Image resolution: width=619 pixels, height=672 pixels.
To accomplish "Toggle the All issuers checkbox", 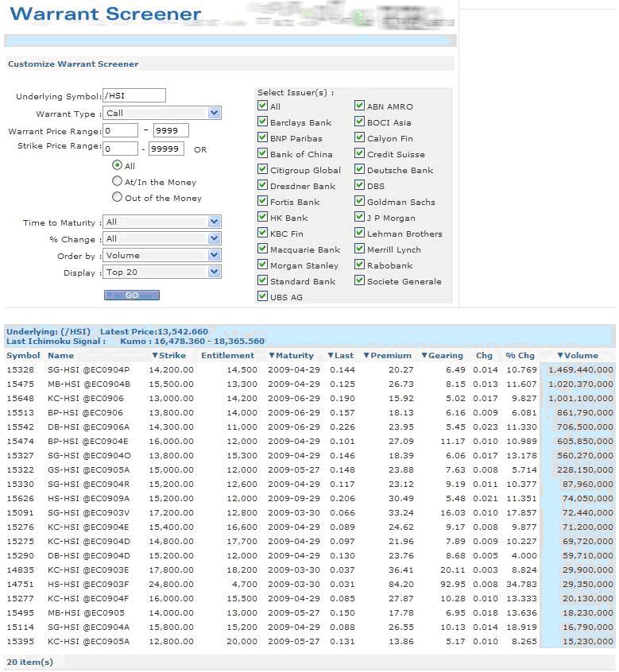I will point(262,106).
